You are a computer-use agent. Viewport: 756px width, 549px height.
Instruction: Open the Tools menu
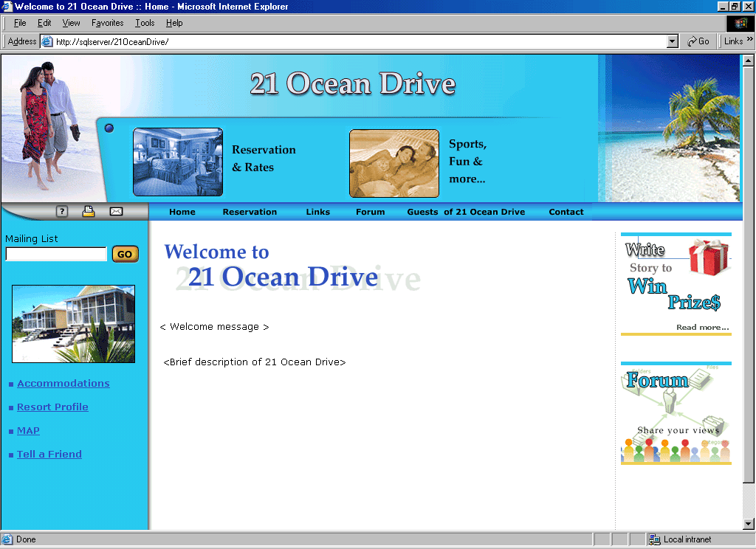(145, 23)
